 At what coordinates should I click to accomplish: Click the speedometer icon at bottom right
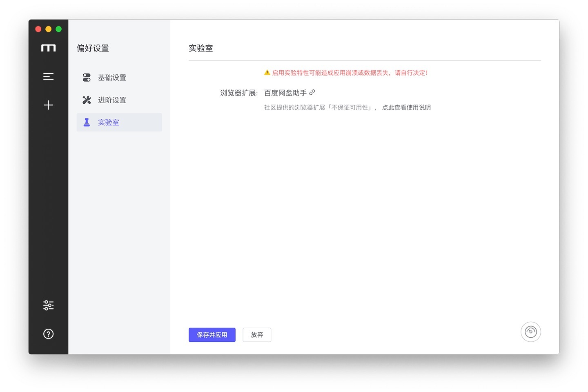click(530, 332)
